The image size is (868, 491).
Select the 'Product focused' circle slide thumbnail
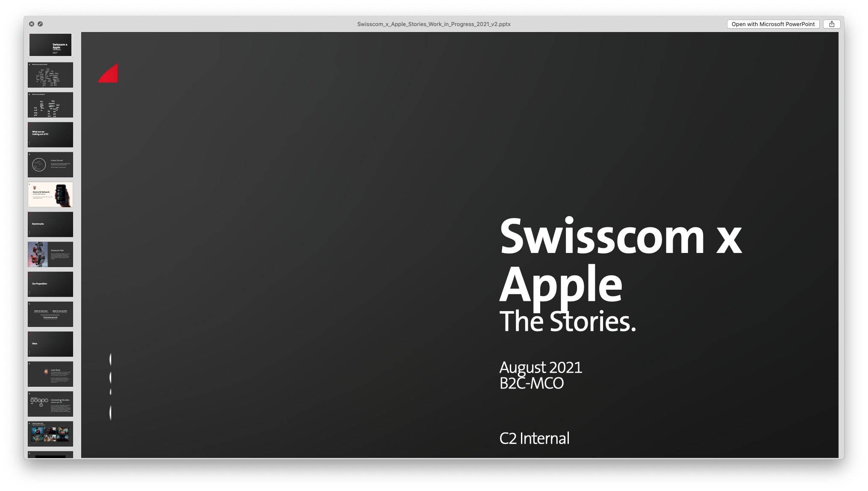coord(50,165)
